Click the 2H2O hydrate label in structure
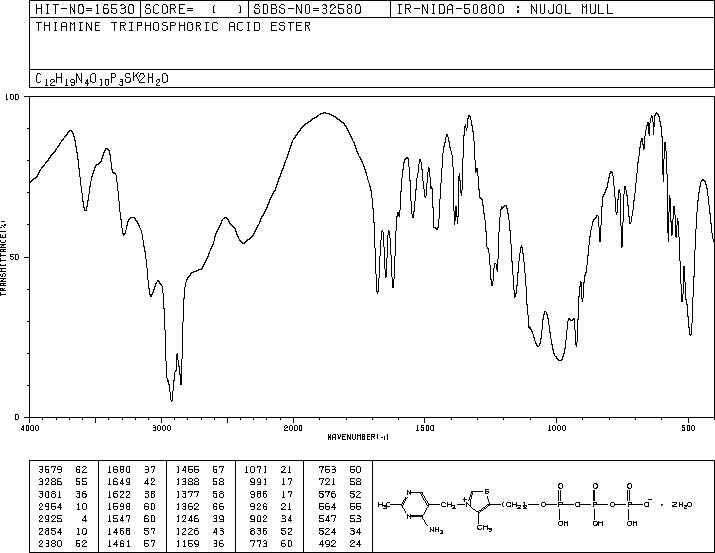This screenshot has height=553, width=715. click(x=681, y=505)
